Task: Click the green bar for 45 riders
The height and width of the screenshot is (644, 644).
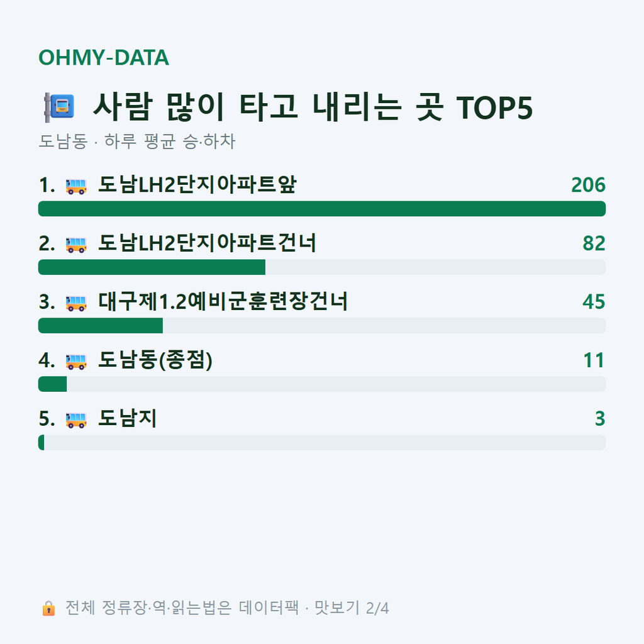Action: tap(101, 326)
